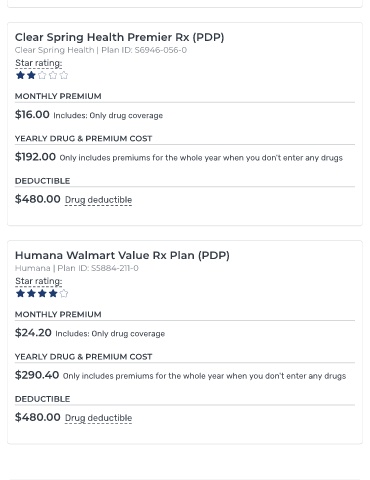
Task: Click the second filled star for Clear Spring Health
Action: pyautogui.click(x=31, y=75)
